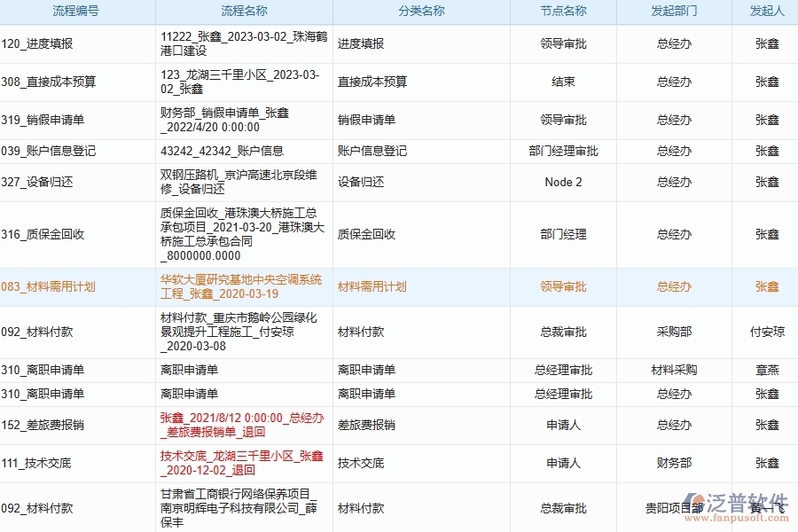Screen dimensions: 798x532
Task: Click the Node 2 node name cell
Action: coord(564,183)
